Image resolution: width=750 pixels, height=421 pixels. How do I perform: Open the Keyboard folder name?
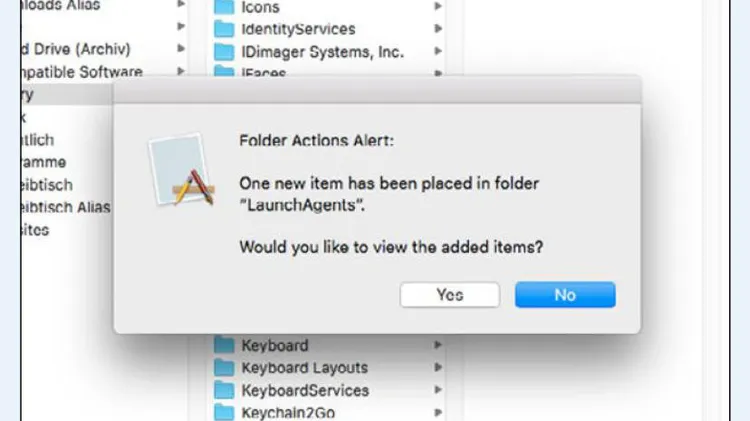275,345
